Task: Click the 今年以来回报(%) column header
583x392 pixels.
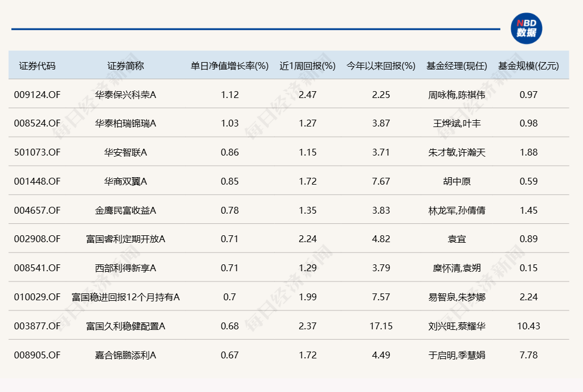Action: [x=381, y=66]
